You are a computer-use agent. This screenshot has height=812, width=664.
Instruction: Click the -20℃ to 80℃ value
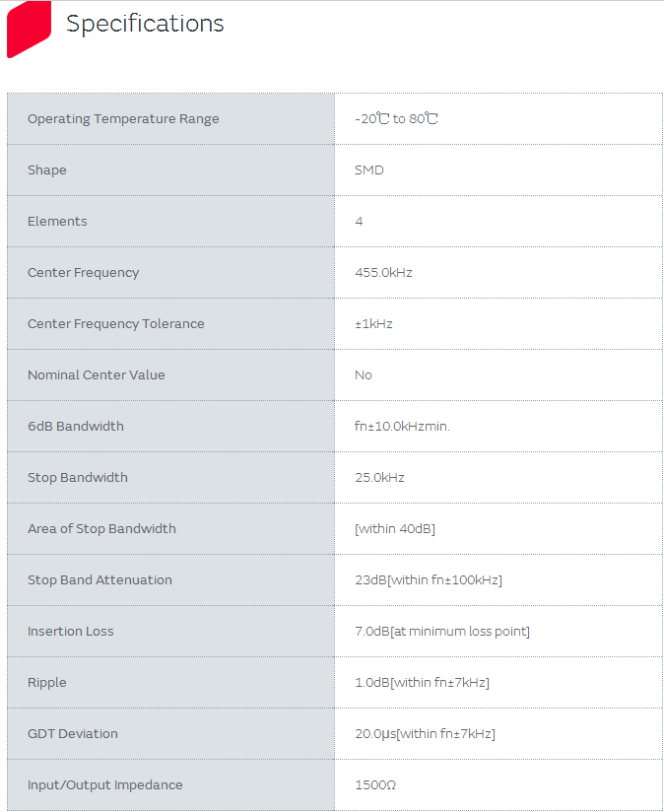396,119
